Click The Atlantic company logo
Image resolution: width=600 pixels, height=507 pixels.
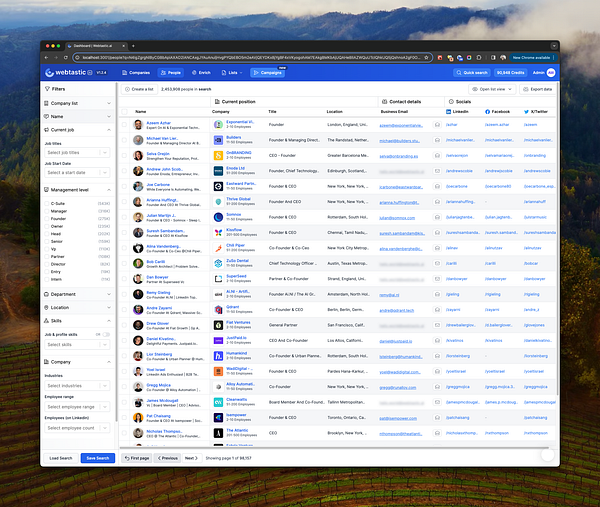pyautogui.click(x=218, y=433)
